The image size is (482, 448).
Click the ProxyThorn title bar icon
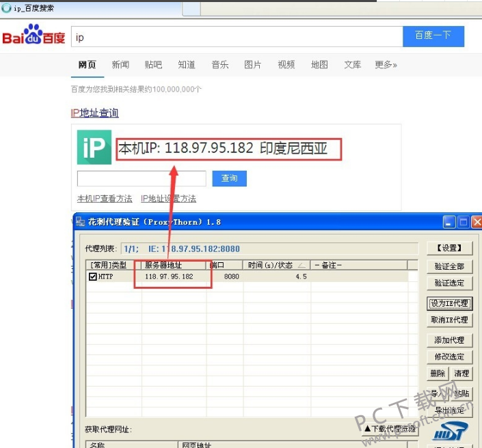click(x=80, y=222)
